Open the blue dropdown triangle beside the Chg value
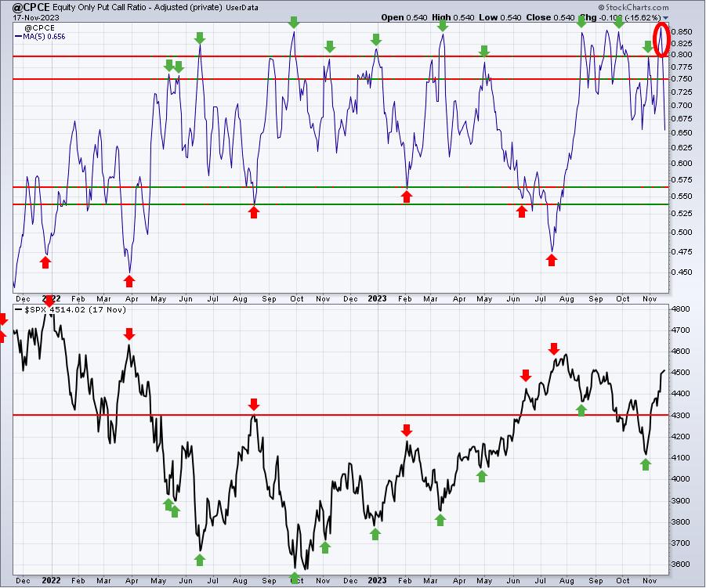The image size is (706, 588). 666,17
